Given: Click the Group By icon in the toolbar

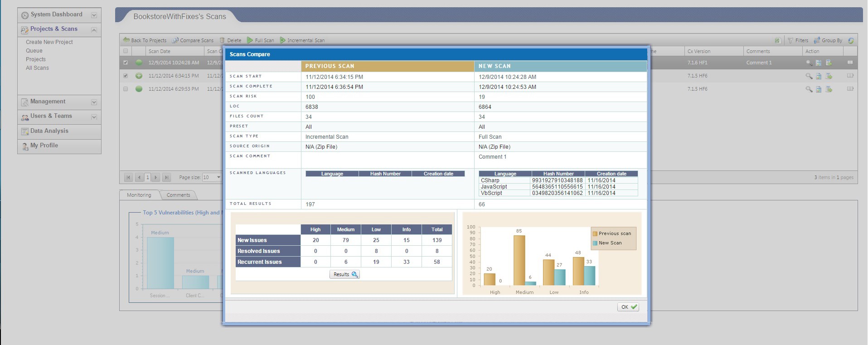Looking at the screenshot, I should [817, 40].
